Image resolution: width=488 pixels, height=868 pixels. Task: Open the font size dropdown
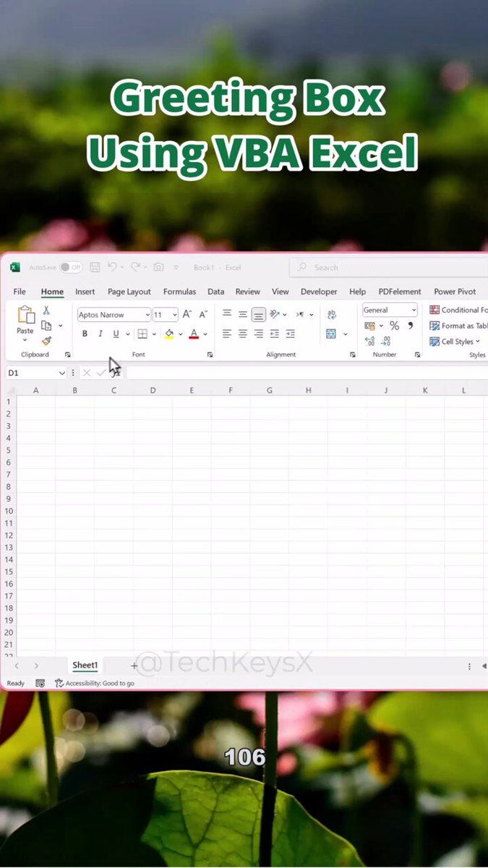(174, 315)
